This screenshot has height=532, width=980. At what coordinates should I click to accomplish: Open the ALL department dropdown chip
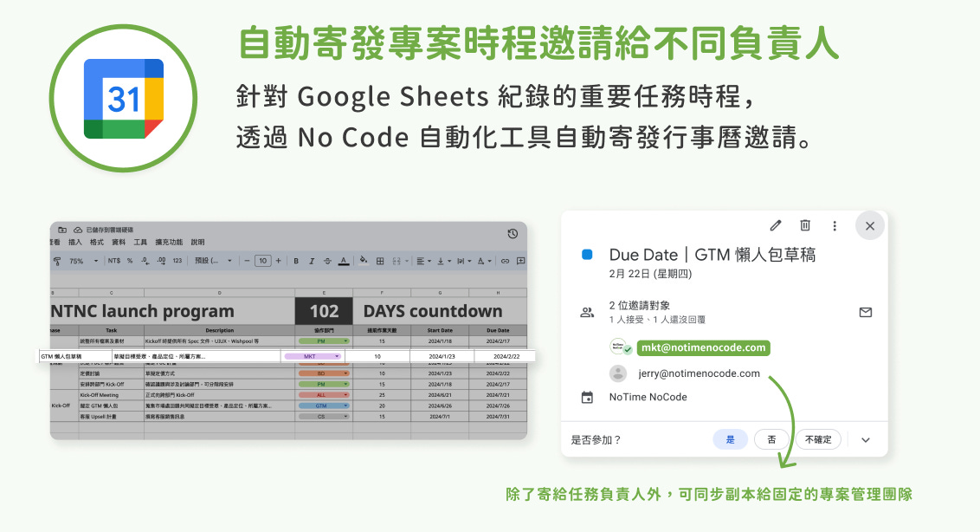324,395
